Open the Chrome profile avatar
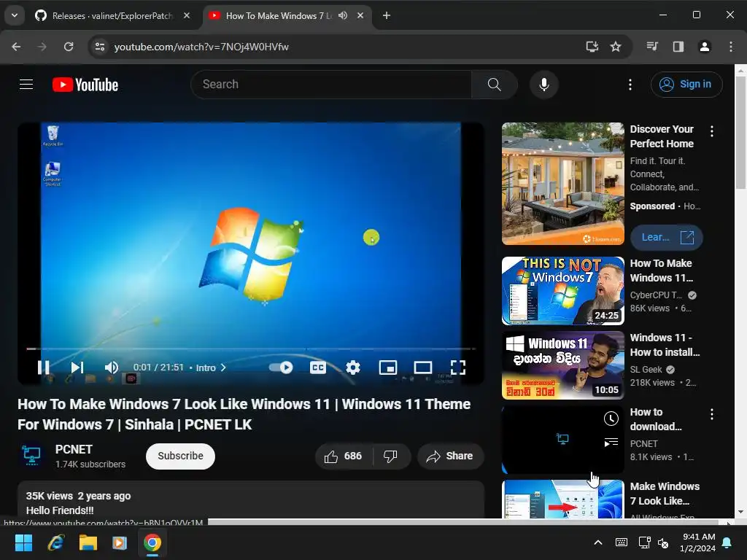This screenshot has width=747, height=560. pyautogui.click(x=704, y=47)
